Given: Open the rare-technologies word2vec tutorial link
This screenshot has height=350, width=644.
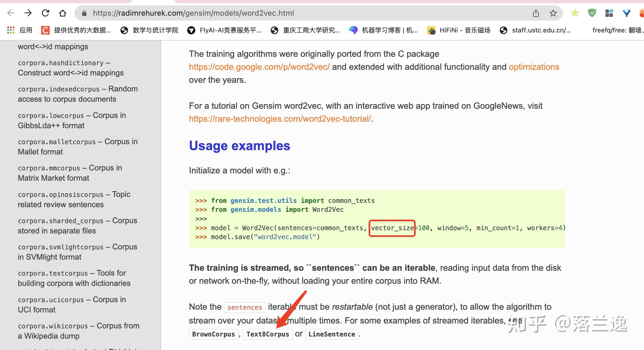Looking at the screenshot, I should pos(280,118).
